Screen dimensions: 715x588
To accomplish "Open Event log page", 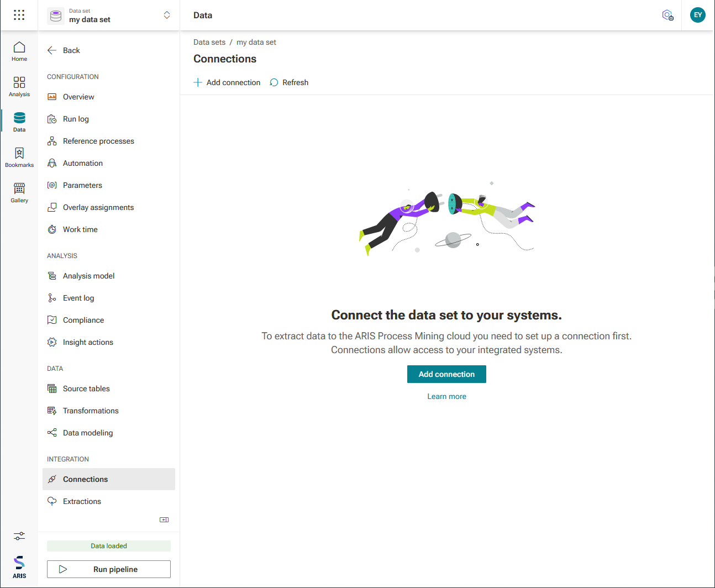I will 109,298.
